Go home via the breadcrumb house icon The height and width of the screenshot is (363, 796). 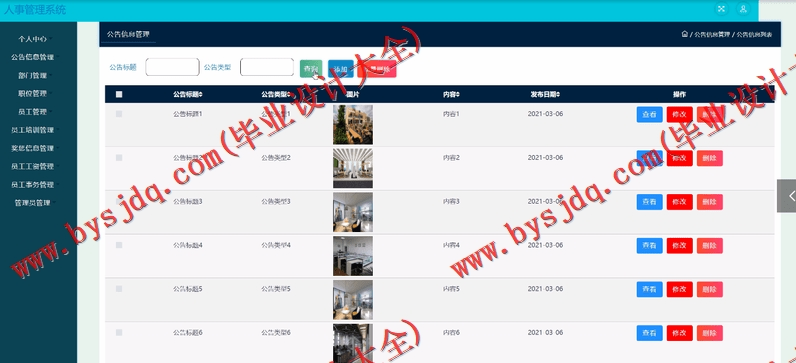(685, 34)
